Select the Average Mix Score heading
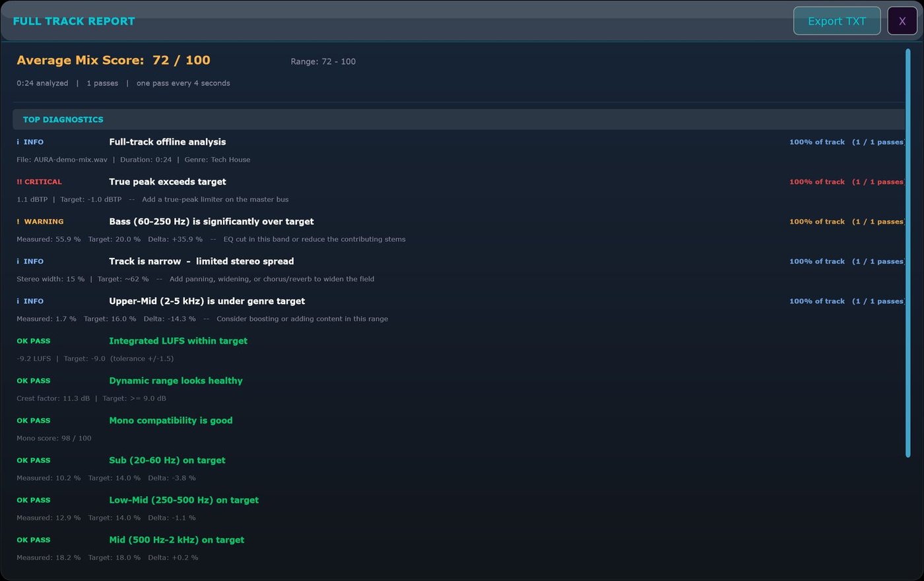Screen dimensions: 924x581 114,60
